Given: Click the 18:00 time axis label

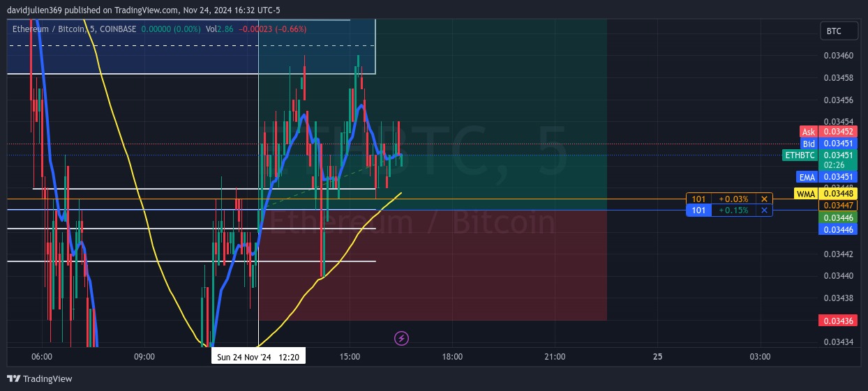Looking at the screenshot, I should tap(452, 357).
